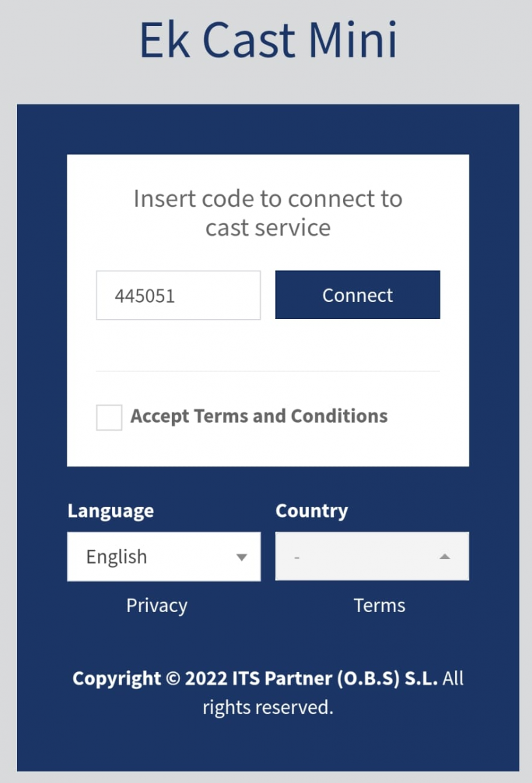This screenshot has height=783, width=532.
Task: Click the Copyright © 2022 text
Action: (150, 679)
